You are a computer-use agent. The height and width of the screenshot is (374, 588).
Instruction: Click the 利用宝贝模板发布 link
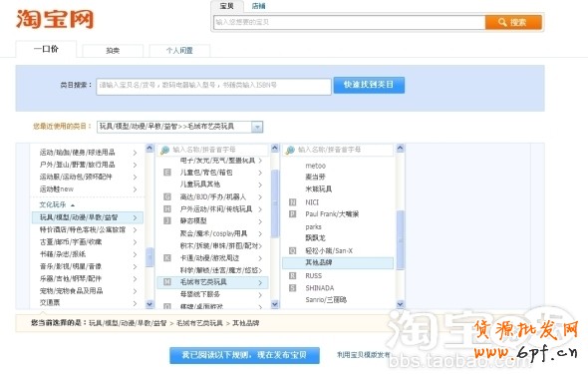coord(363,354)
